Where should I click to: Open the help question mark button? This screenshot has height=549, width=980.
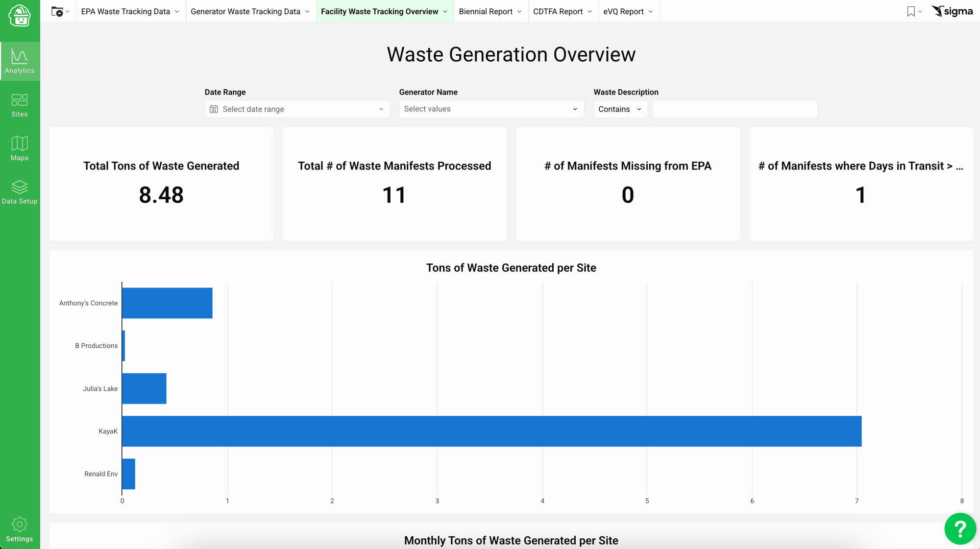coord(959,529)
